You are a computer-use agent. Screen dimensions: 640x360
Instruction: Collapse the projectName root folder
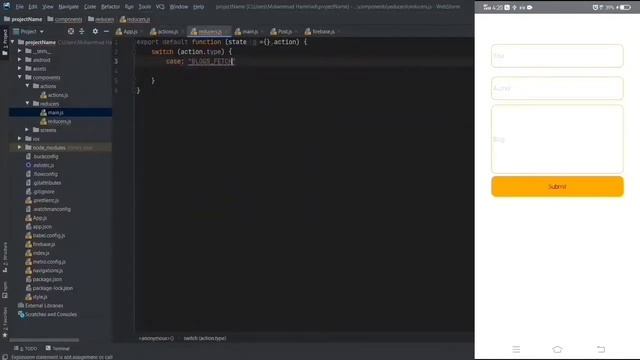tap(13, 42)
